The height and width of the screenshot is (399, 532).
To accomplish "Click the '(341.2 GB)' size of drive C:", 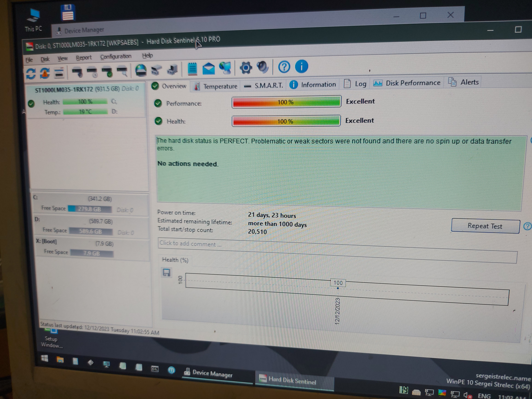I will tap(100, 199).
